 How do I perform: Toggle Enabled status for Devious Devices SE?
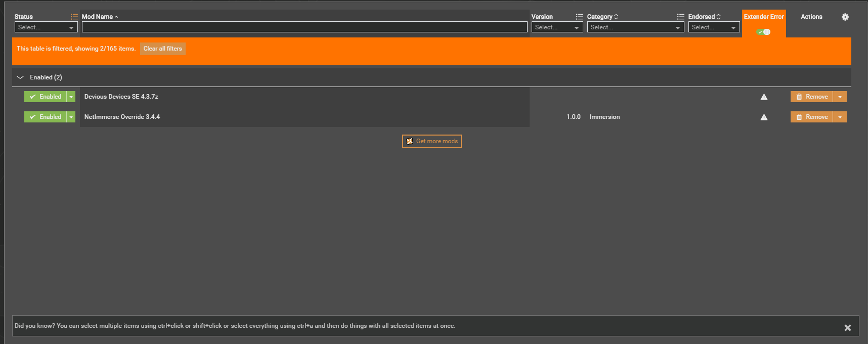click(46, 97)
